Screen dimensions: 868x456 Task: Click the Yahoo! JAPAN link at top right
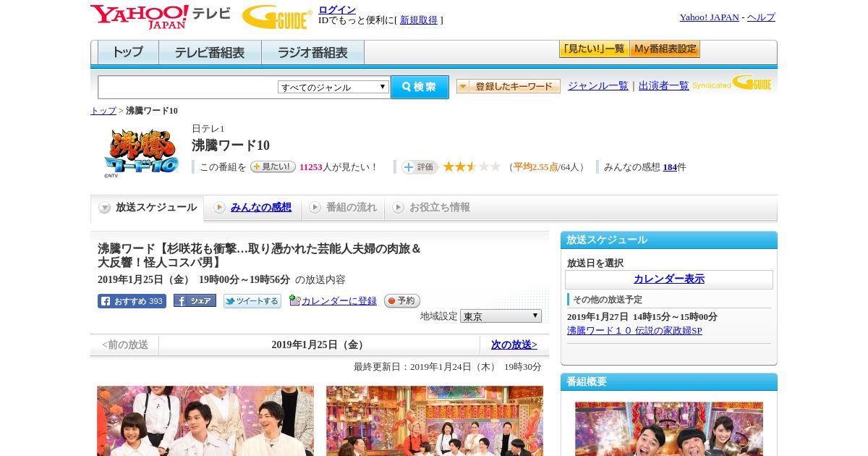click(710, 17)
